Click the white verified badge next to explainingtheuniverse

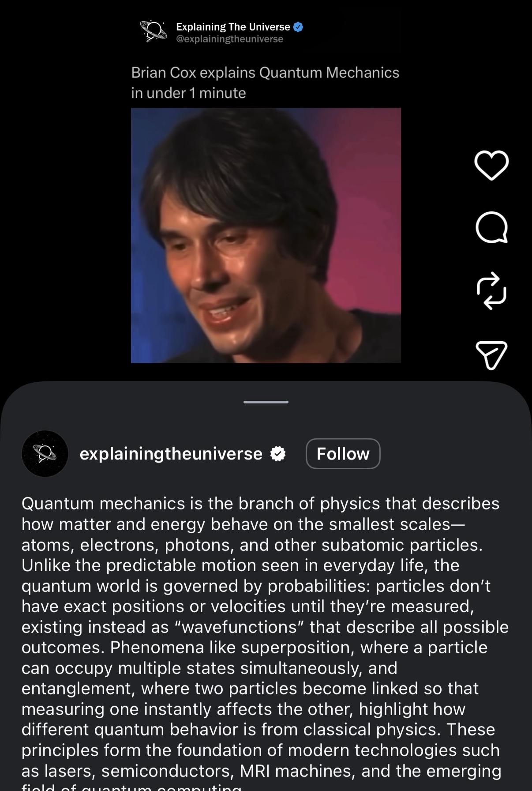(x=278, y=454)
